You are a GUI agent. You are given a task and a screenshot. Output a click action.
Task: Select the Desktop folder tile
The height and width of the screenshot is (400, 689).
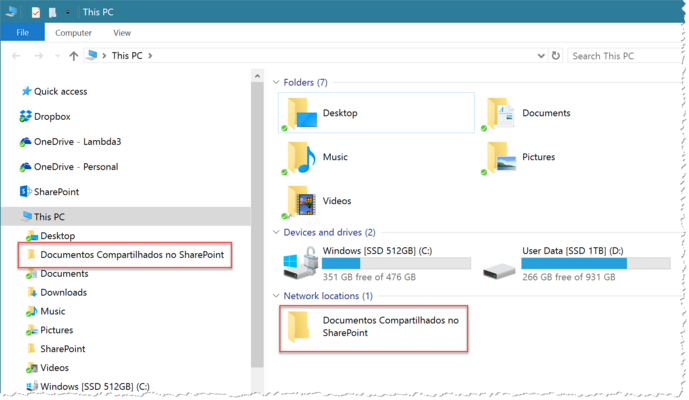click(x=376, y=113)
